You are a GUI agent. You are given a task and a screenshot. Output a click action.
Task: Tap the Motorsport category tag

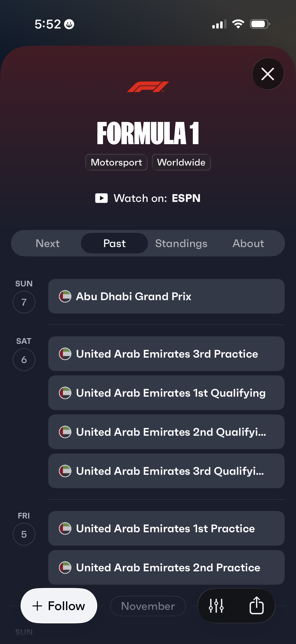(x=116, y=163)
